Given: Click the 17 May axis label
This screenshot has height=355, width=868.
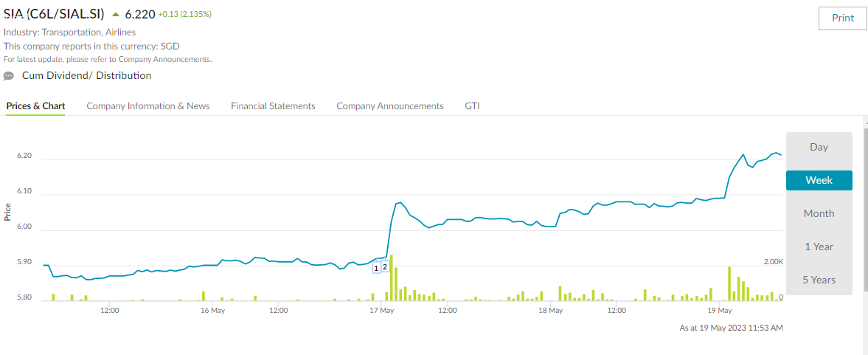Looking at the screenshot, I should [x=381, y=310].
